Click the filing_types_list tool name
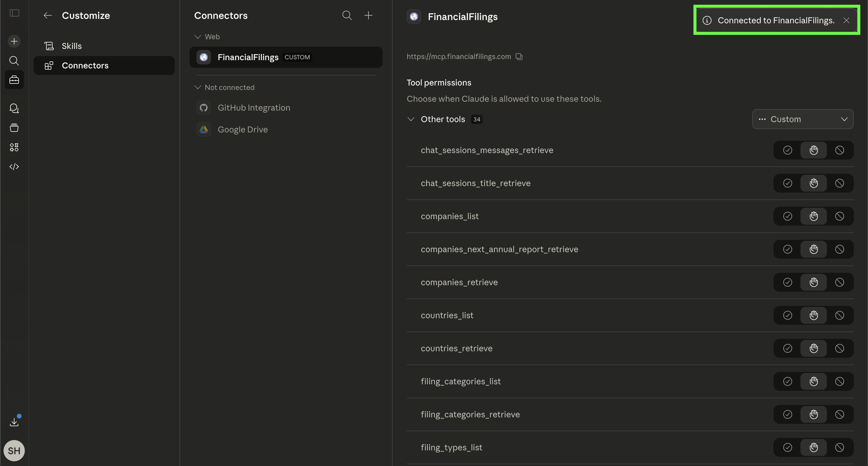 [x=451, y=447]
